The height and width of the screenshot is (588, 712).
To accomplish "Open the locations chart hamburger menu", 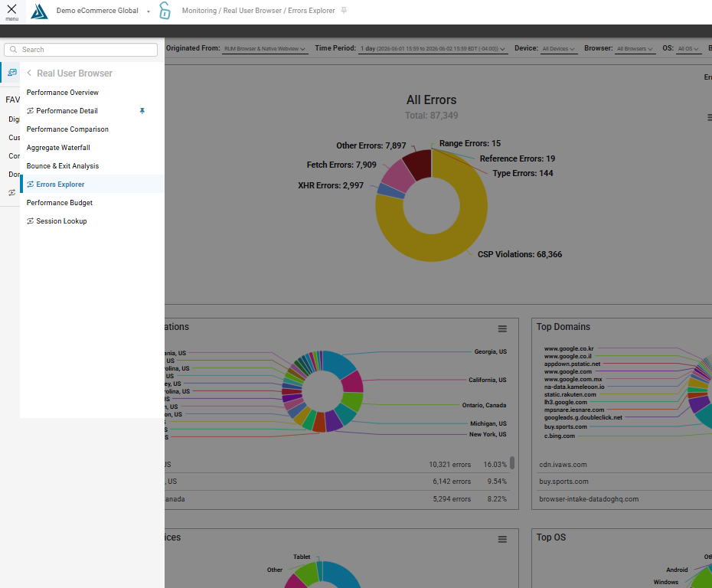I will [502, 328].
